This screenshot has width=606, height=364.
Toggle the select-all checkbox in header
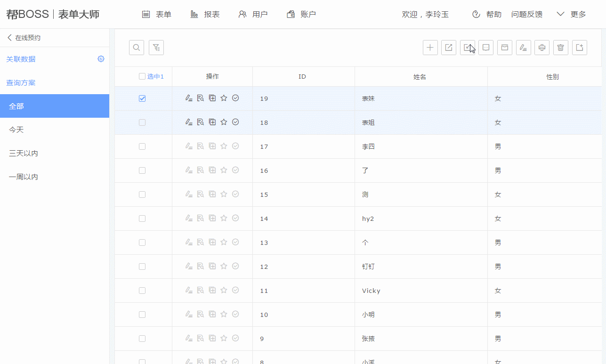142,77
